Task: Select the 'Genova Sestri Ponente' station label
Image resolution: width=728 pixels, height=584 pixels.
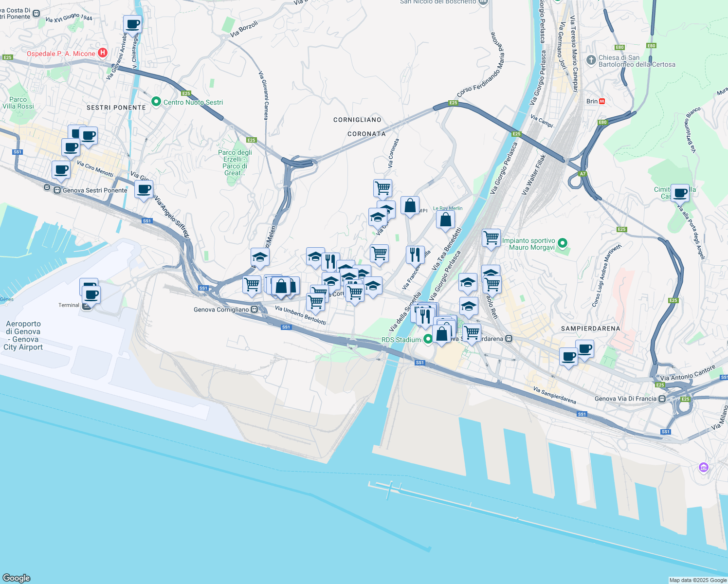Action: click(x=95, y=190)
